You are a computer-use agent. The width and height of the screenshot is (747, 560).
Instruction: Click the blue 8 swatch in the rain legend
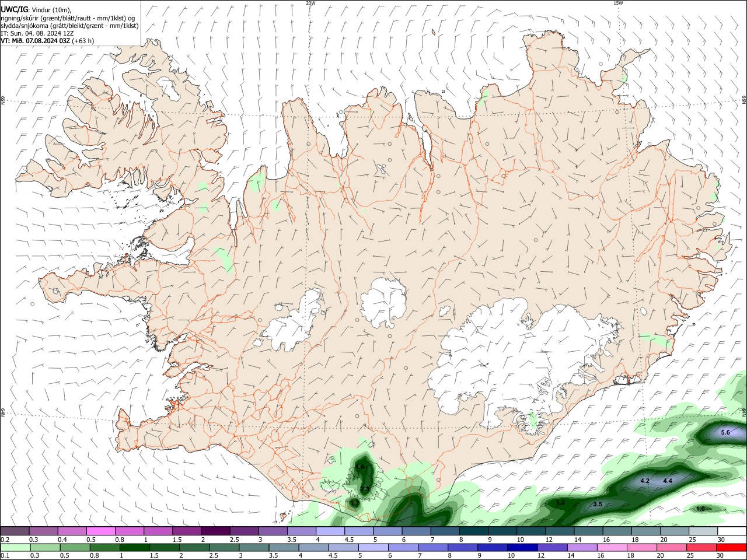(463, 547)
